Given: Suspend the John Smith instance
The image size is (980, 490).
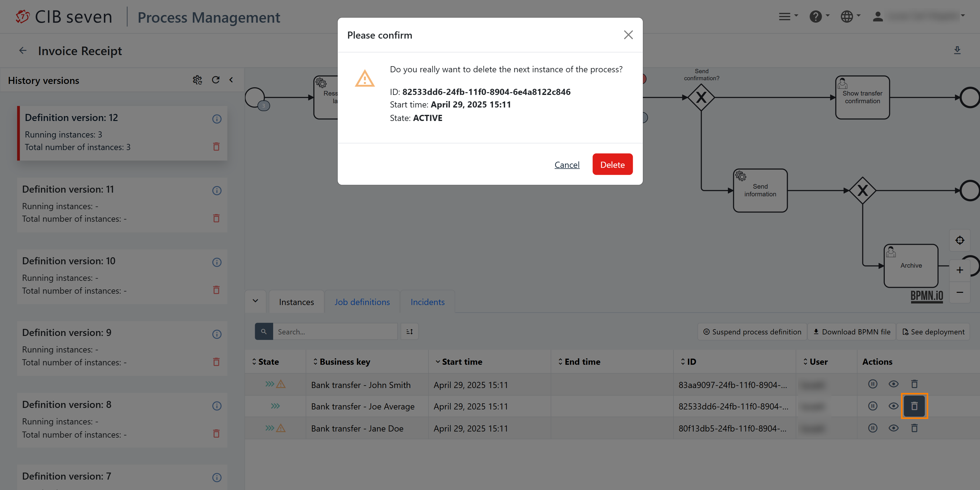Looking at the screenshot, I should 873,384.
